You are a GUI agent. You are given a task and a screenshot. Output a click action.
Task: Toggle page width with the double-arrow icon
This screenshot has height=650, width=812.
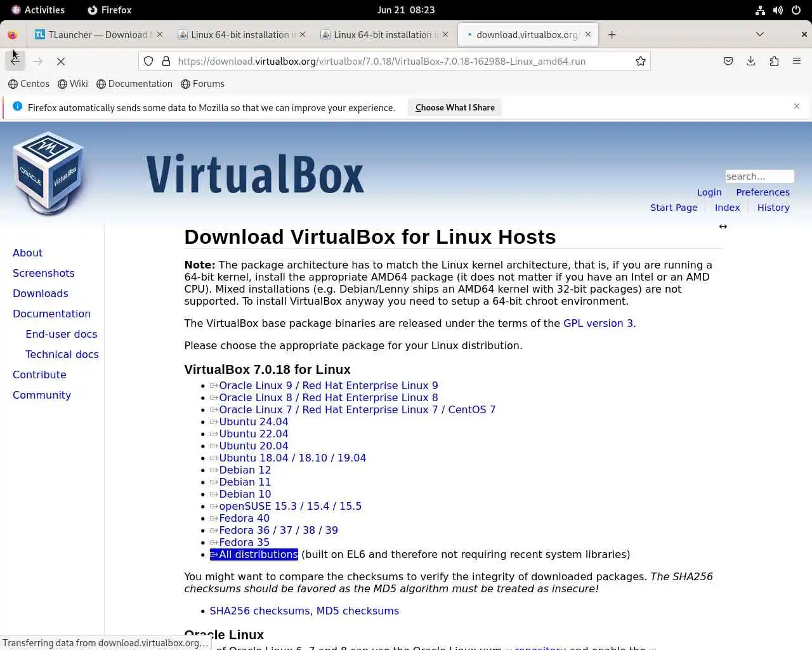[x=723, y=227]
